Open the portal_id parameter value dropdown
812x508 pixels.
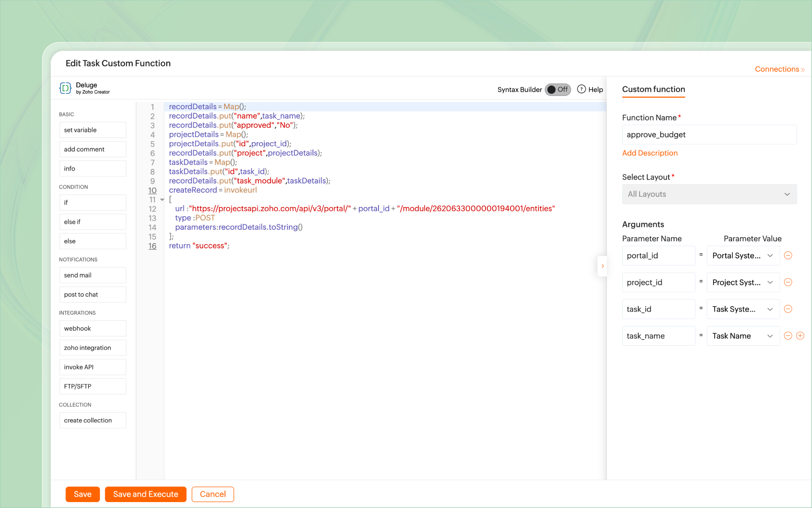(x=743, y=256)
